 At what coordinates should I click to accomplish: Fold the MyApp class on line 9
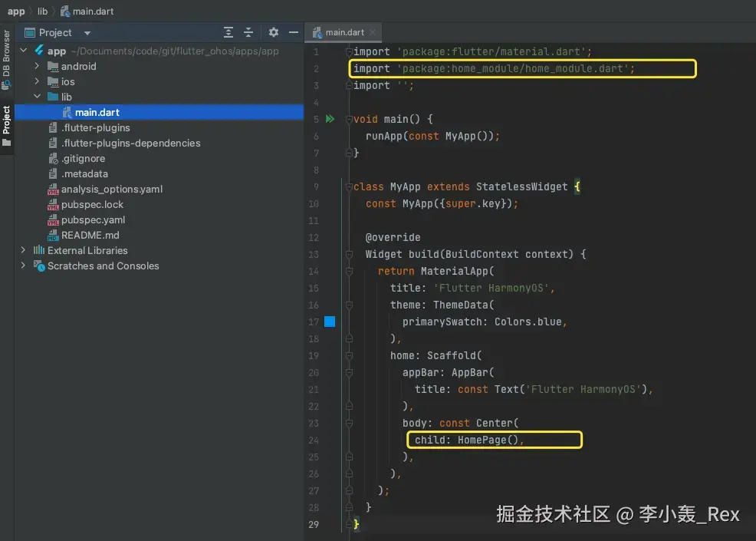(x=349, y=186)
